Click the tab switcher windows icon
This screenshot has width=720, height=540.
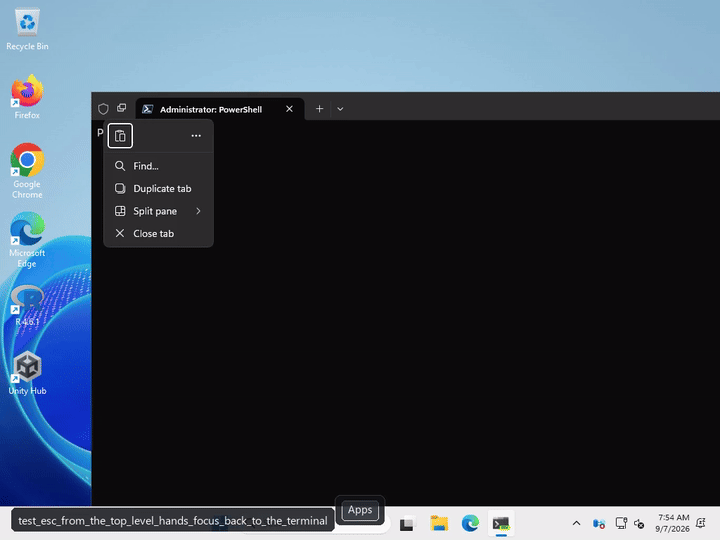pos(122,108)
